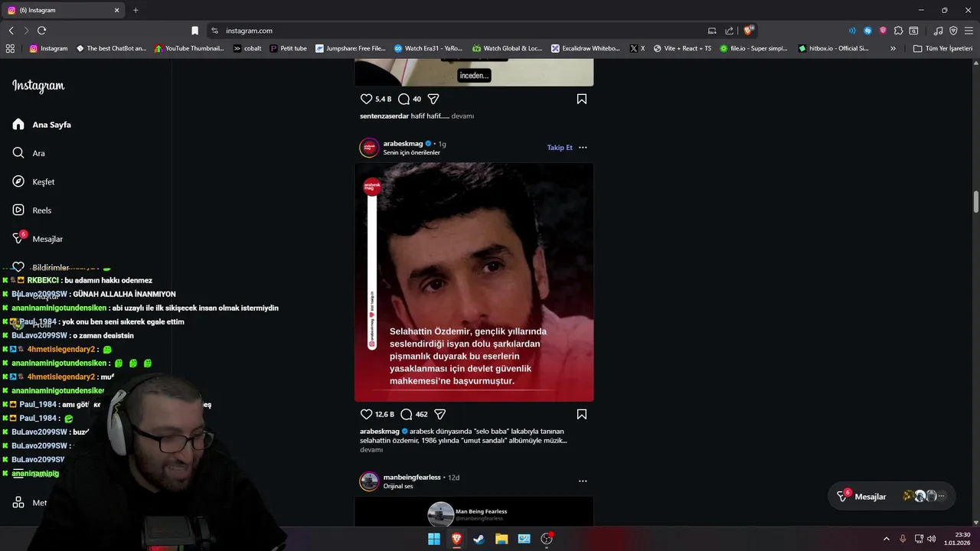Open the cobalt bookmark
This screenshot has width=980, height=551.
pyautogui.click(x=247, y=48)
